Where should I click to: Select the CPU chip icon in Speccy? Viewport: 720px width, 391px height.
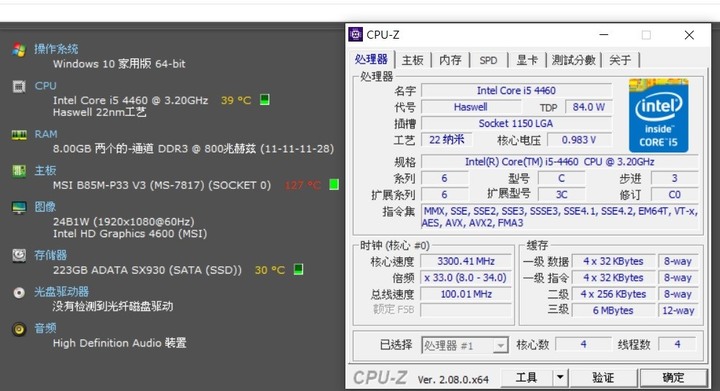[19, 86]
